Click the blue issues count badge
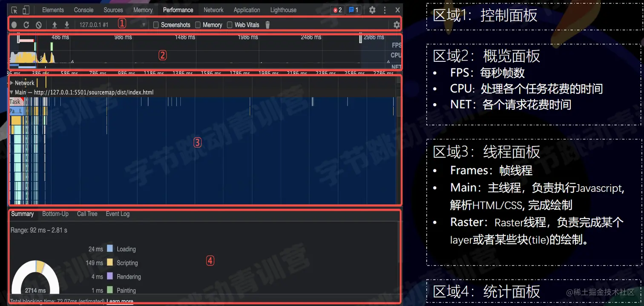The width and height of the screenshot is (644, 306). [354, 10]
